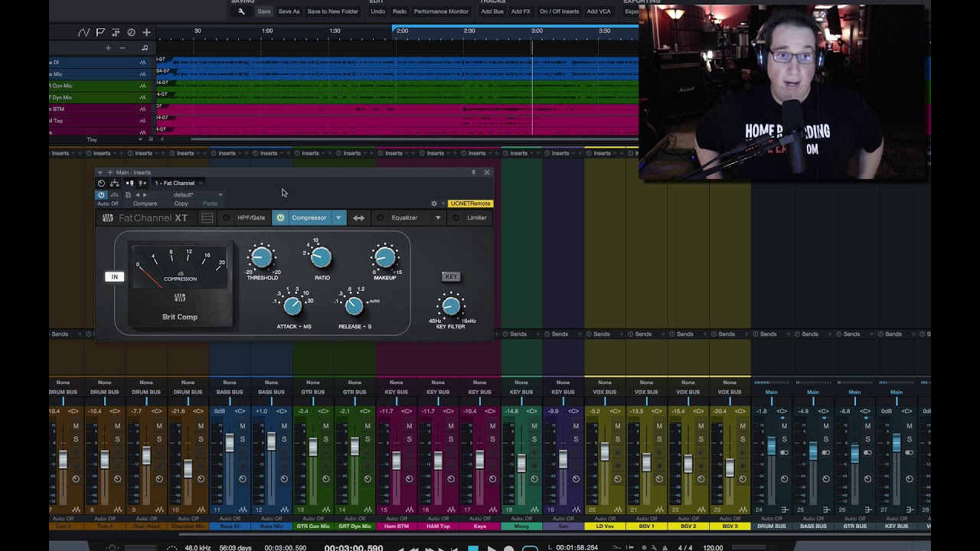Open the 1 - Fat Channel insert selector
The image size is (980, 551).
[178, 183]
